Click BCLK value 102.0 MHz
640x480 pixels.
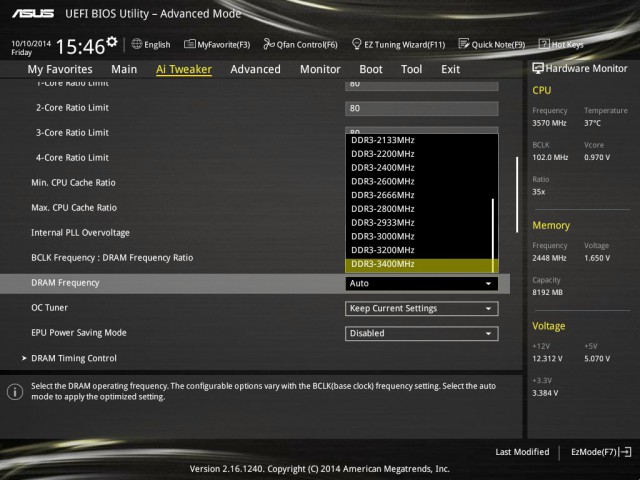click(x=550, y=157)
